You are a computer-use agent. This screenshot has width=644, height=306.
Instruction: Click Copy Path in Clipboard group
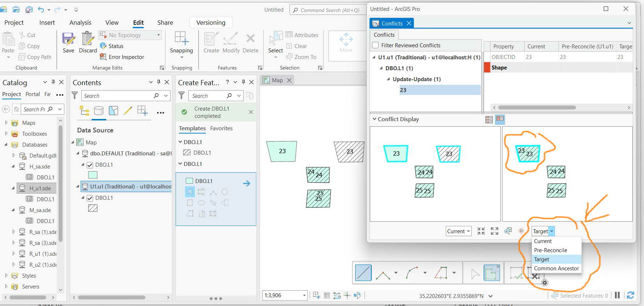coord(35,57)
